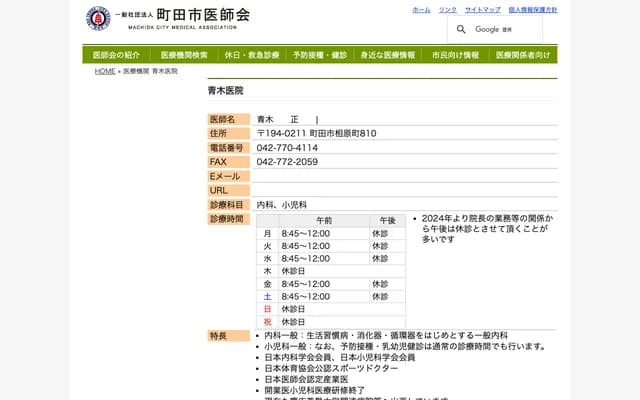Open the 個人情報保護方針 link
640x400 pixels.
pos(532,9)
